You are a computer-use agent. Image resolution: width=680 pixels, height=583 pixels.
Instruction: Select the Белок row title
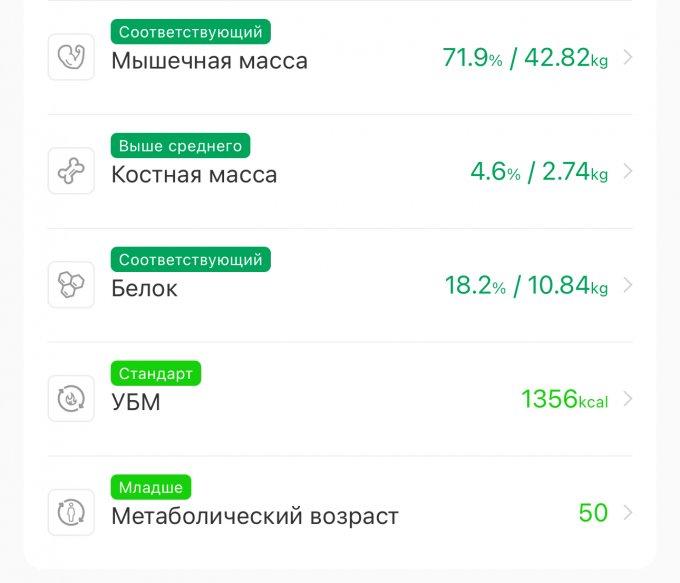[x=144, y=289]
